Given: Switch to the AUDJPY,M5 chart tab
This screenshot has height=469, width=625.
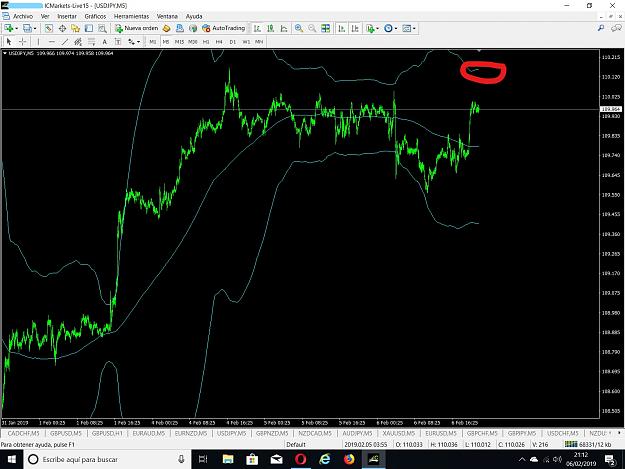Looking at the screenshot, I should 357,433.
